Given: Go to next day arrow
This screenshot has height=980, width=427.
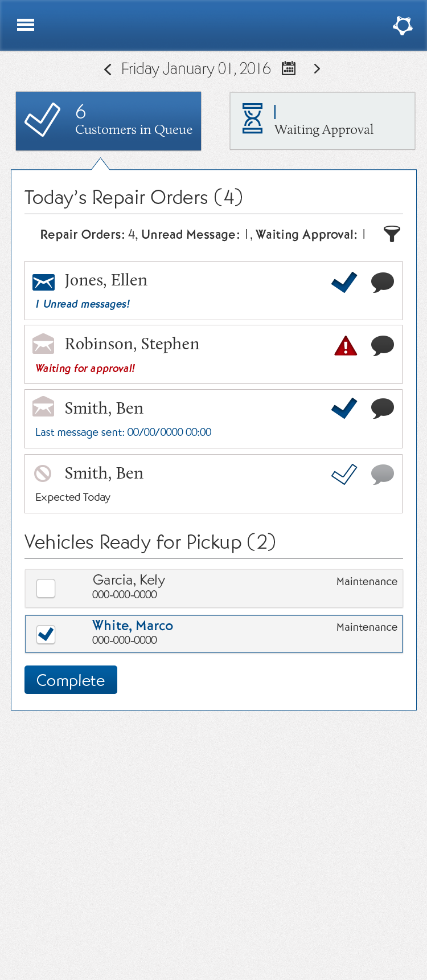Looking at the screenshot, I should coord(317,69).
